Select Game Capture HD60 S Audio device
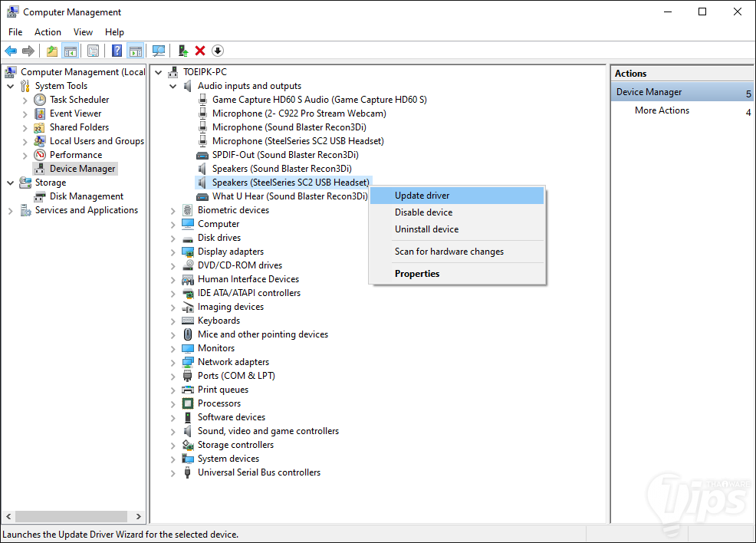This screenshot has height=543, width=756. coord(319,100)
